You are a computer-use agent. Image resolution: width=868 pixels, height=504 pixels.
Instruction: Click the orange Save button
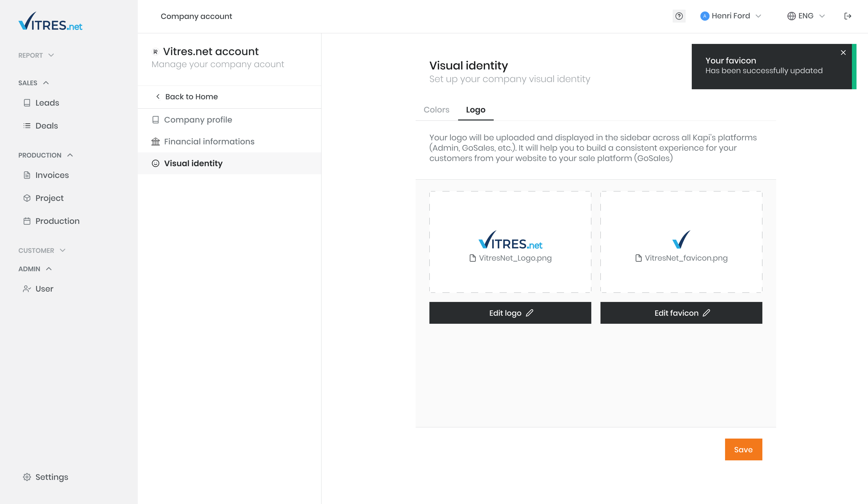click(x=743, y=449)
